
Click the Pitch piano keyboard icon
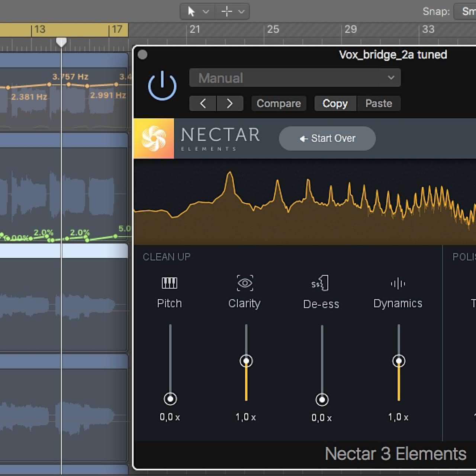[170, 283]
